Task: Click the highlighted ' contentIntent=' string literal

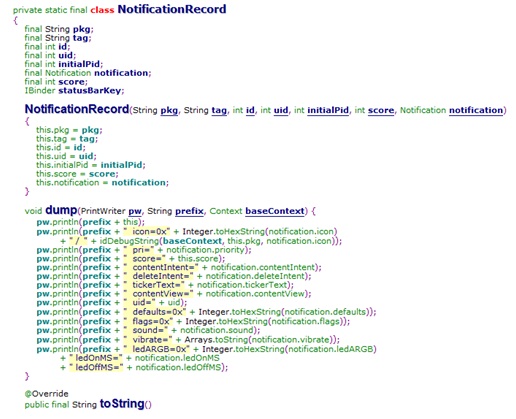Action: tap(161, 267)
